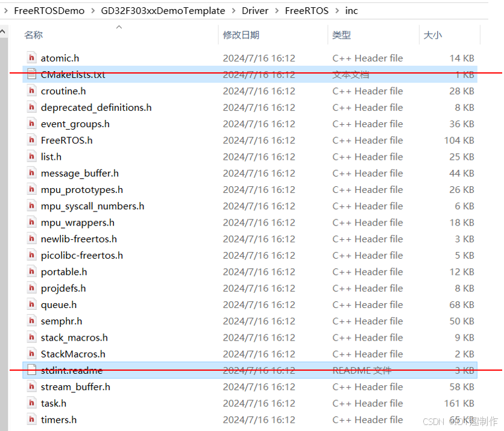Click the scroll-up arrow of navigation pane
Image resolution: width=504 pixels, height=431 pixels.
(3, 31)
